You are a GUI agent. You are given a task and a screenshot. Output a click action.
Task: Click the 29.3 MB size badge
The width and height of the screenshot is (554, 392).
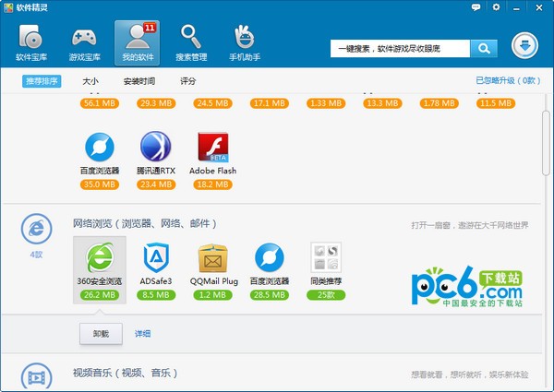[x=156, y=103]
